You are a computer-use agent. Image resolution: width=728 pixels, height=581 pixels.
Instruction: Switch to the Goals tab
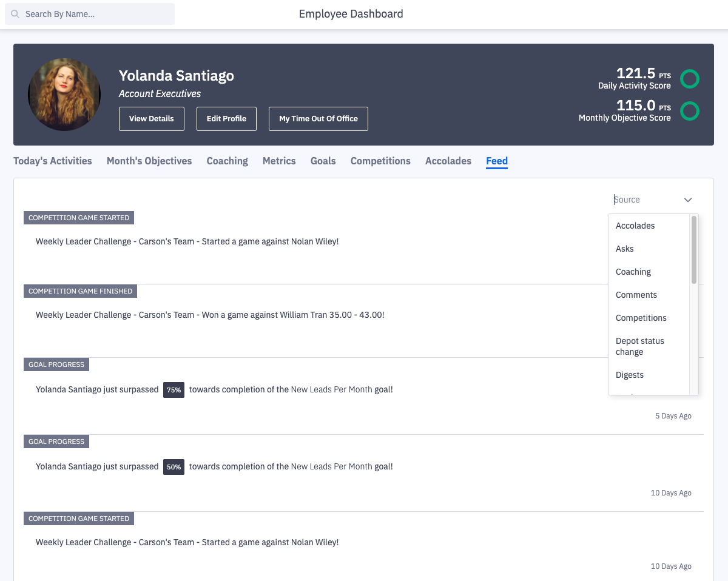(323, 161)
